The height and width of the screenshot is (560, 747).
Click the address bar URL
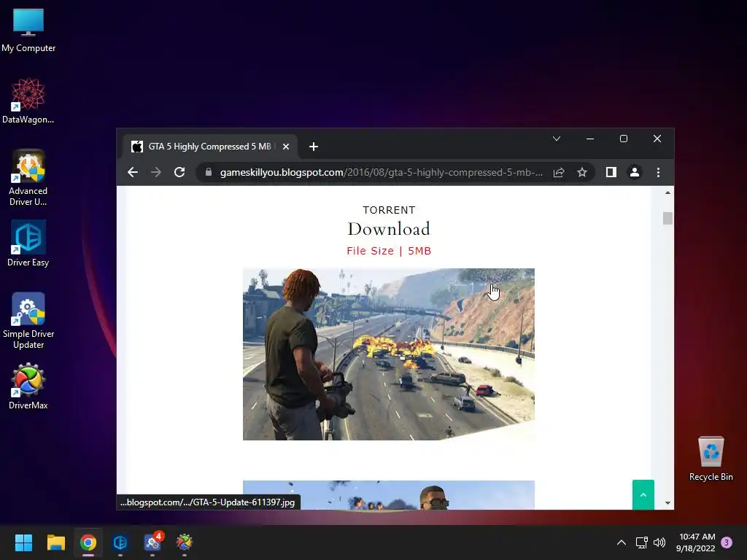(x=381, y=172)
